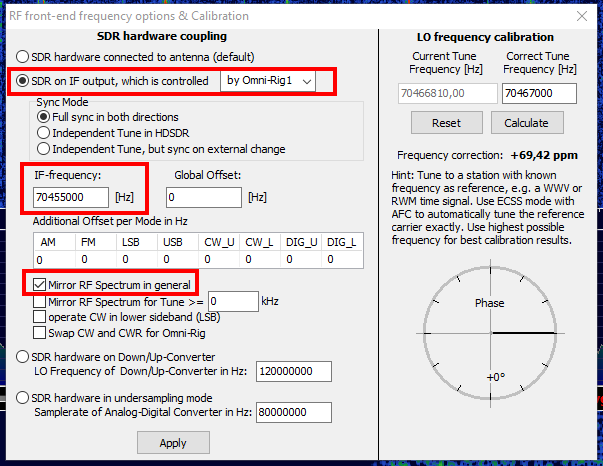Select Independent Tune in HDSDR
Image resolution: width=603 pixels, height=466 pixels.
pyautogui.click(x=43, y=133)
